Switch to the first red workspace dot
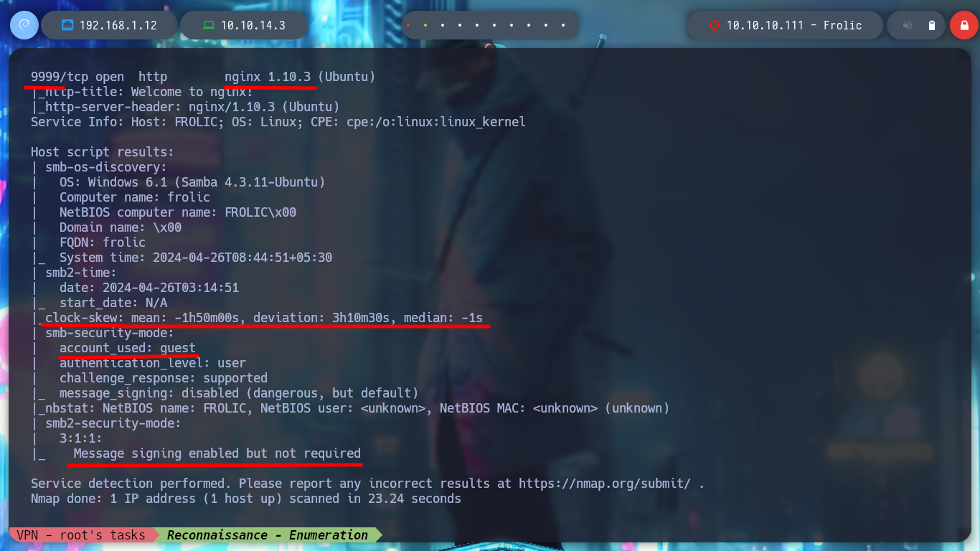The image size is (980, 551). click(x=408, y=25)
